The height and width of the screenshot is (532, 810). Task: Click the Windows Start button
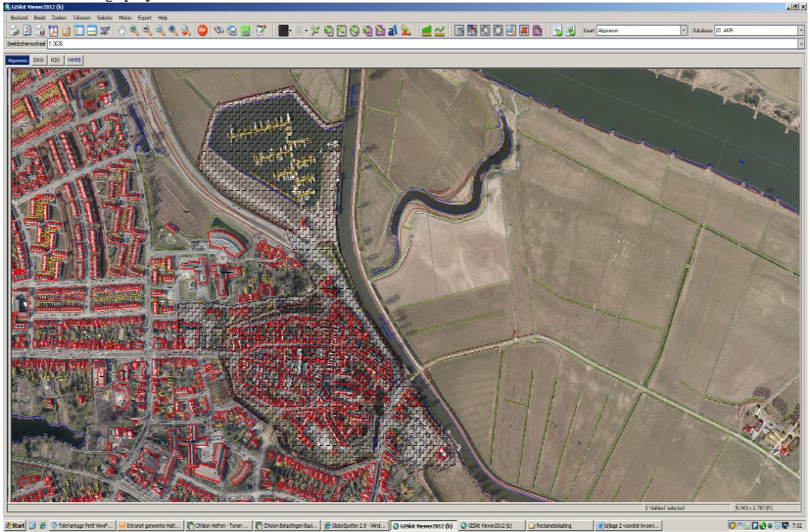pyautogui.click(x=14, y=525)
